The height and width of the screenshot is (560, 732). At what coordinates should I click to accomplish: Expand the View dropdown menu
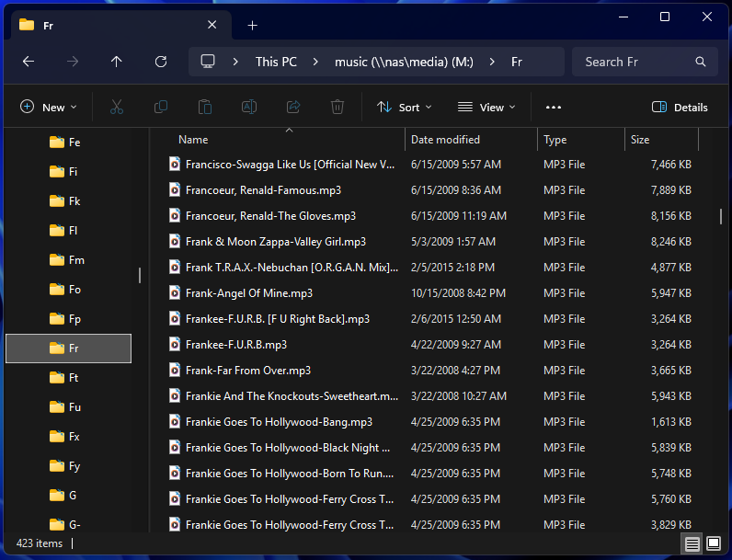(486, 107)
